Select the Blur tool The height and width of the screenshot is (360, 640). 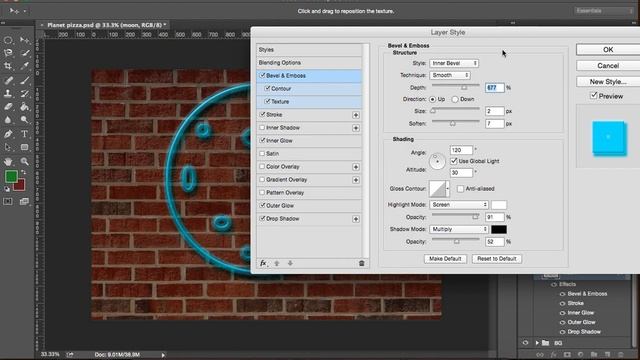click(x=8, y=120)
